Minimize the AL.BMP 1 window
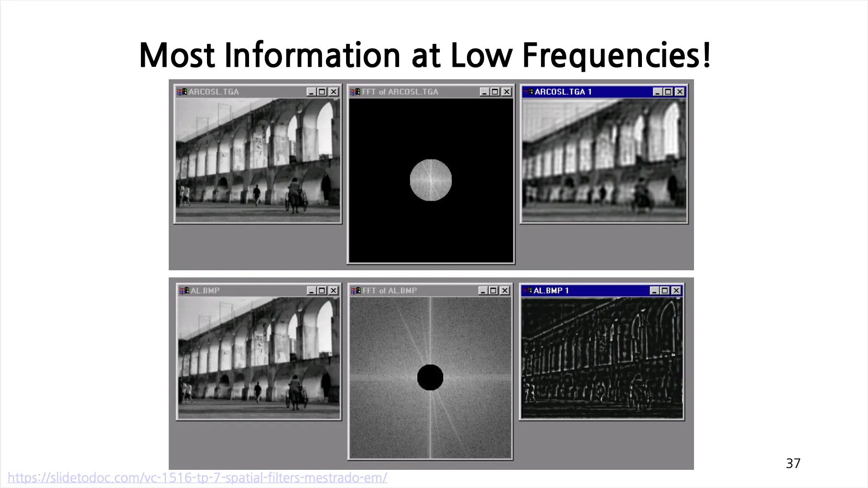 (x=654, y=290)
